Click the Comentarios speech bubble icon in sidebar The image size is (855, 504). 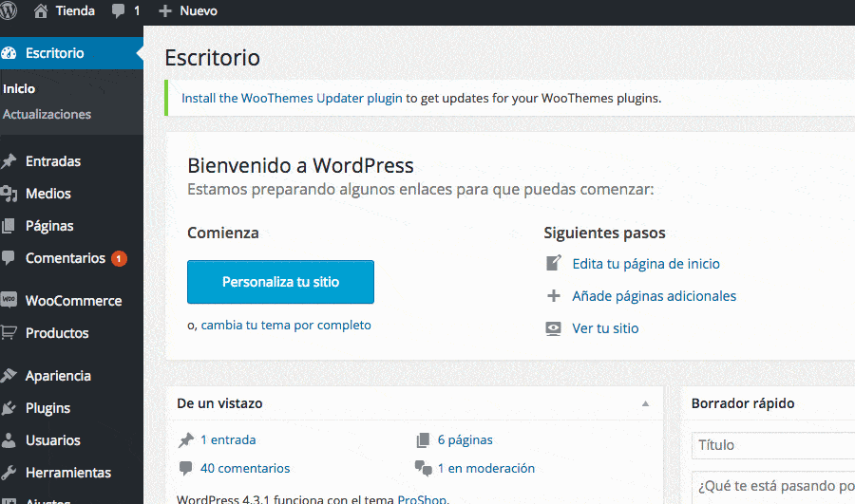point(9,257)
